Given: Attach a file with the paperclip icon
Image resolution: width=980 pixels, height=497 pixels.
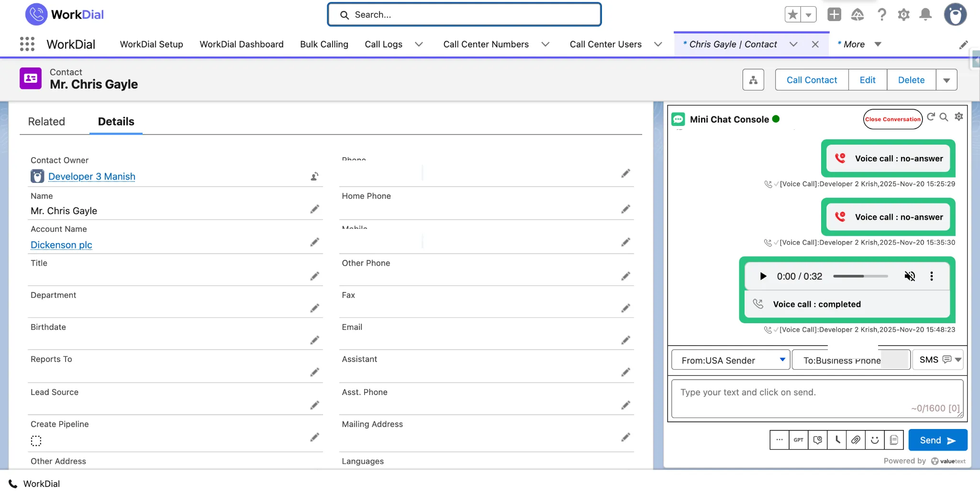Looking at the screenshot, I should [856, 440].
